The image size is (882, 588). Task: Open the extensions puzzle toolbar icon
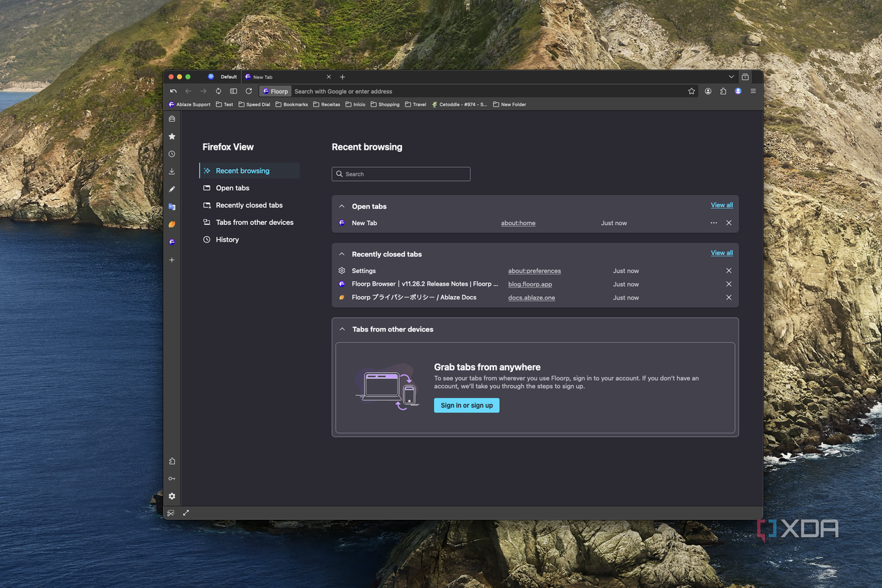pyautogui.click(x=723, y=91)
